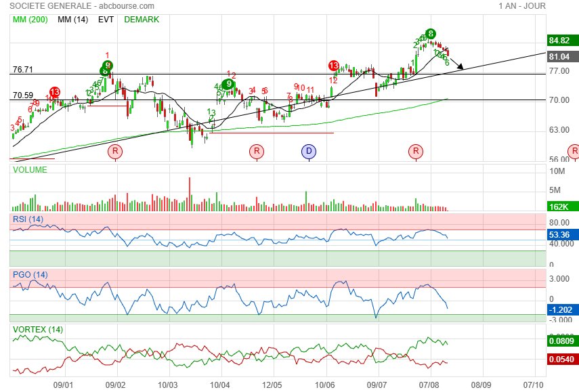Toggle the MM (200) moving average legend
579x392 pixels.
point(30,20)
